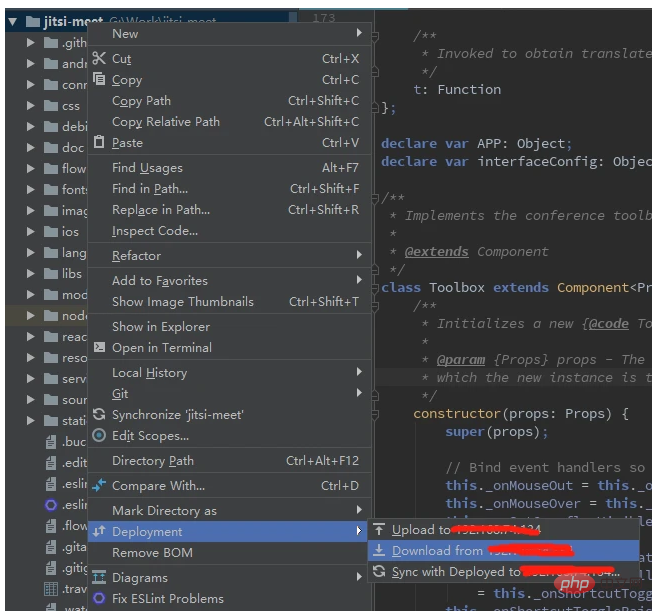
Task: Collapse the jitsi-meet root tree arrow
Action: pos(12,21)
